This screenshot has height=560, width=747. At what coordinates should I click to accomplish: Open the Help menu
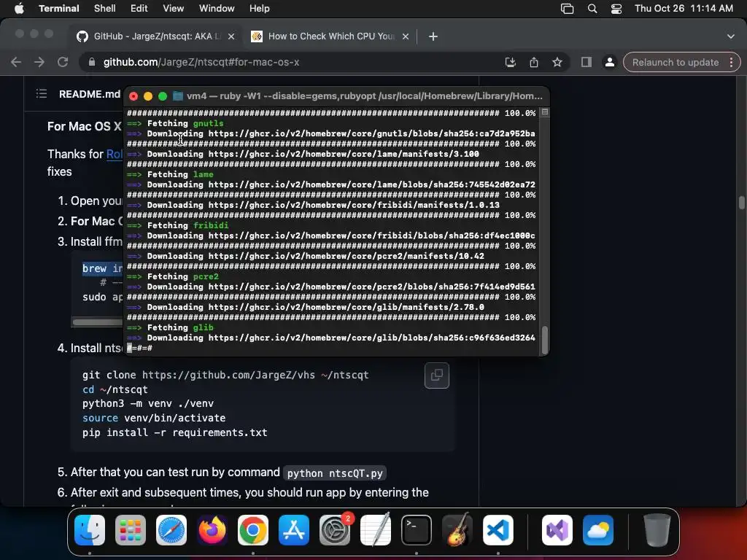tap(260, 9)
